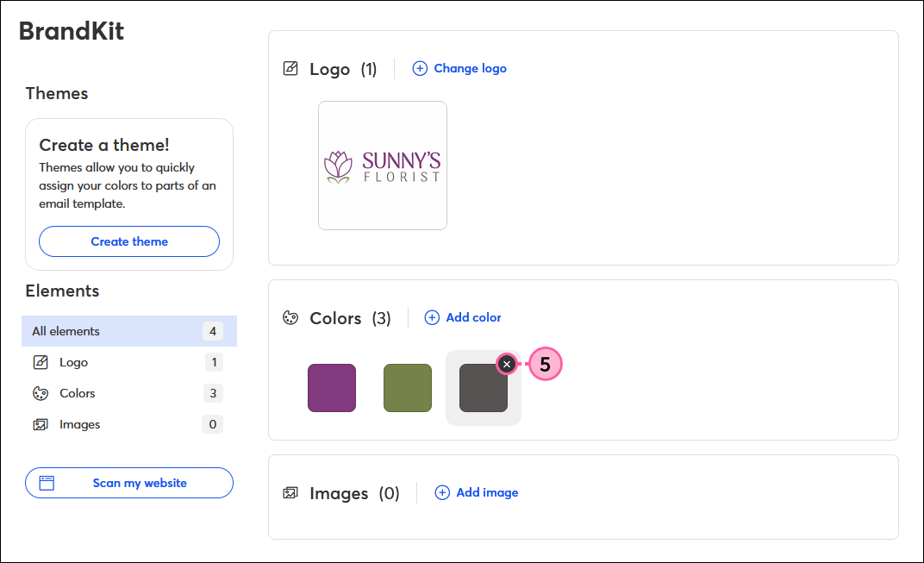Select Colors in the Elements list
Viewport: 924px width, 563px height.
pos(129,393)
